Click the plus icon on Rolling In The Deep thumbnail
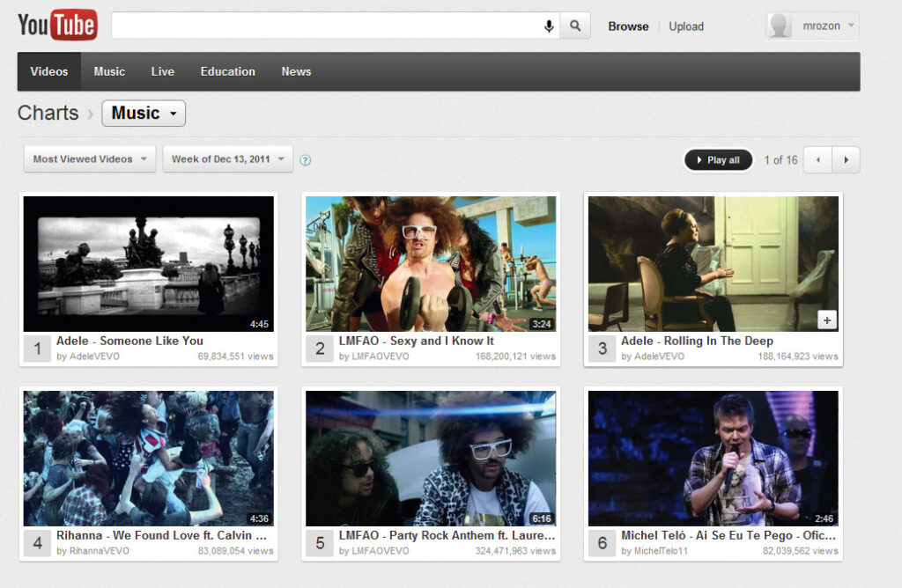Viewport: 902px width, 588px height. [x=826, y=320]
